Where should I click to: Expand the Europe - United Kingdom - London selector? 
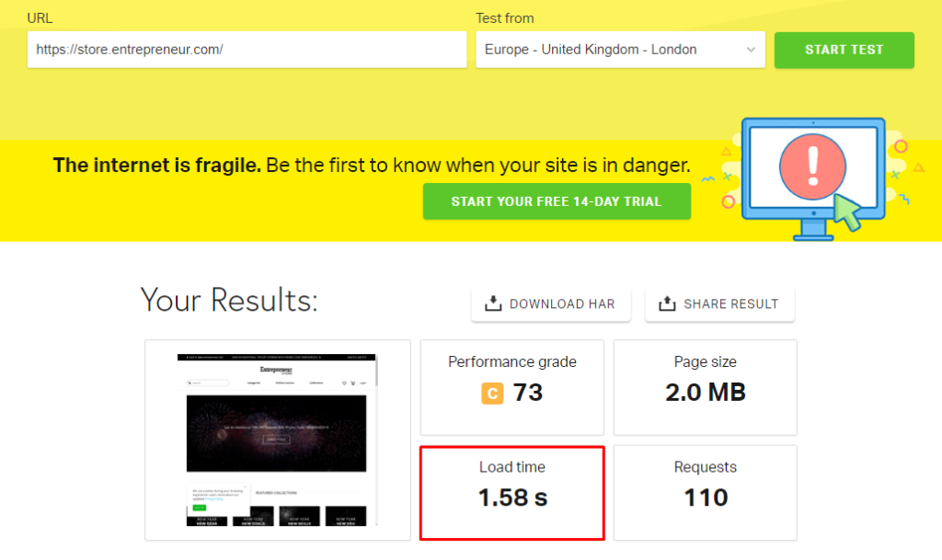click(x=620, y=50)
